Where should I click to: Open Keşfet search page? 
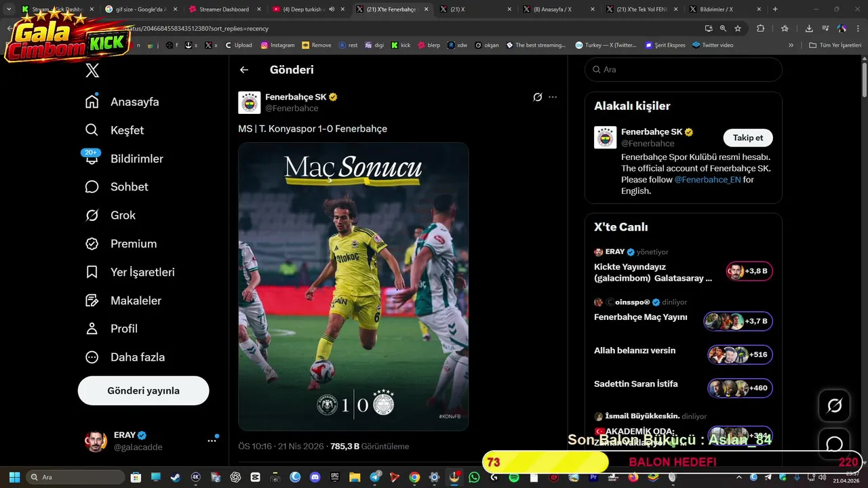115,130
